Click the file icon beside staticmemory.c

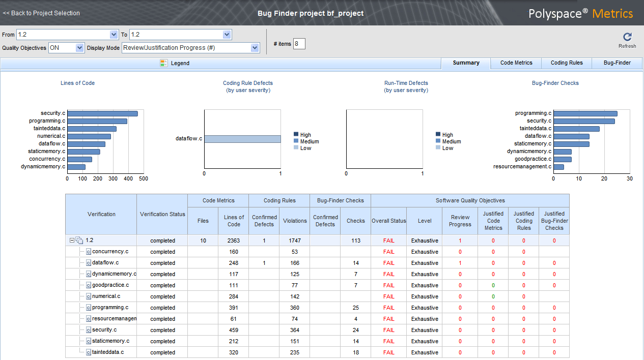[x=88, y=341]
